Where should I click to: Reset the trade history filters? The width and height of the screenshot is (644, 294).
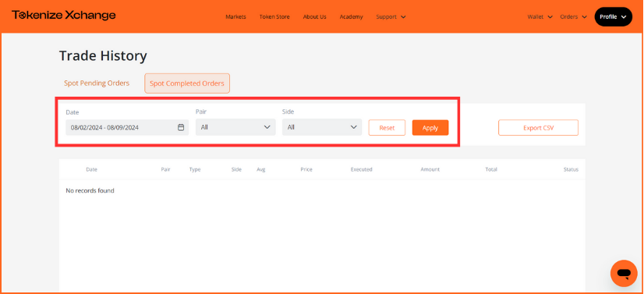click(387, 128)
